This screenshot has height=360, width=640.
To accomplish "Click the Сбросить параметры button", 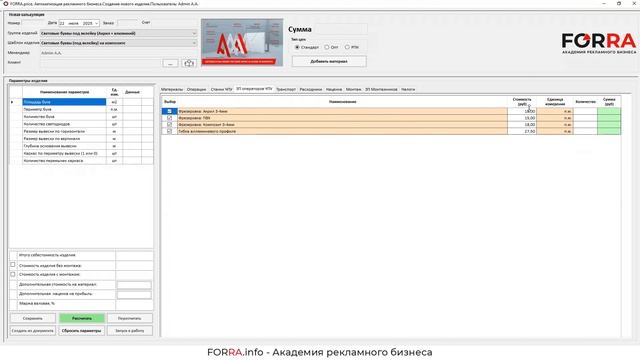I will pyautogui.click(x=82, y=331).
